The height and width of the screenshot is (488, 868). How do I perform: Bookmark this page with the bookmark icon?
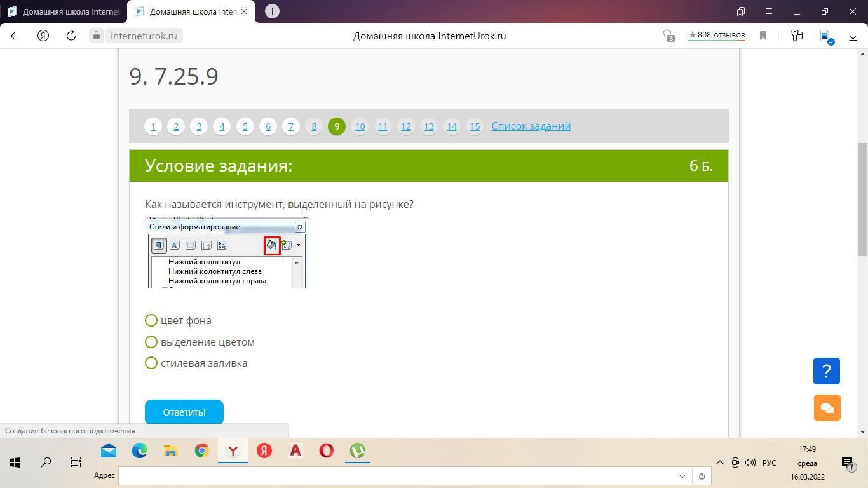coord(763,36)
